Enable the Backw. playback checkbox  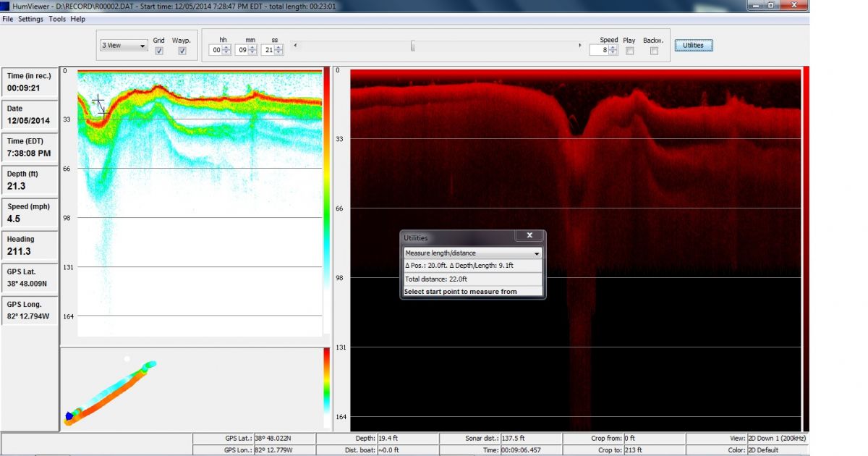tap(654, 51)
